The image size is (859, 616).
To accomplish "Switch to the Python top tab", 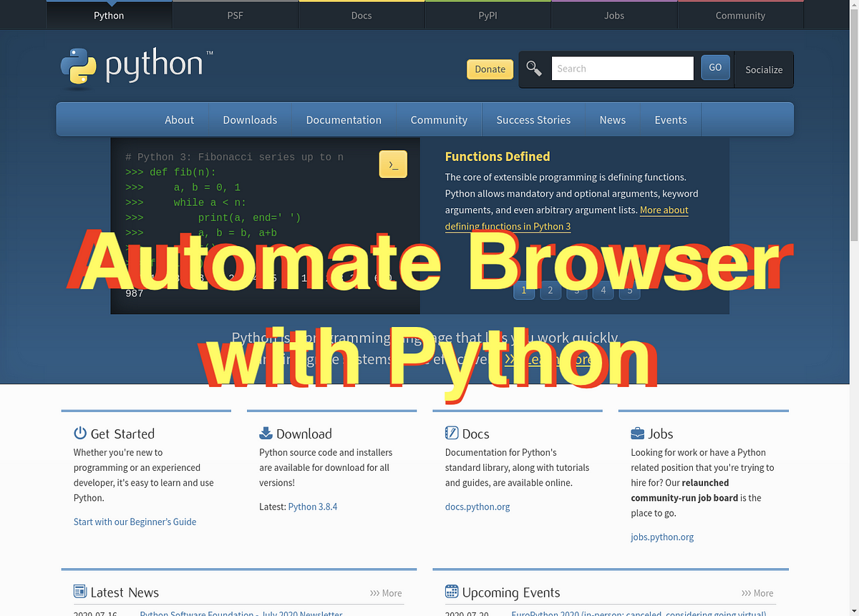I will 109,15.
